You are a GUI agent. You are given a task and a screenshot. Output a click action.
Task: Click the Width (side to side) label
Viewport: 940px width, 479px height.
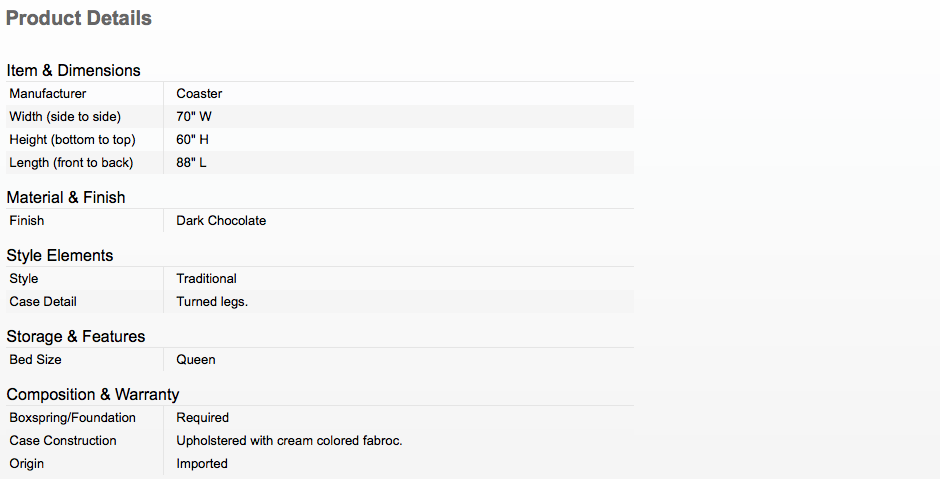coord(65,116)
